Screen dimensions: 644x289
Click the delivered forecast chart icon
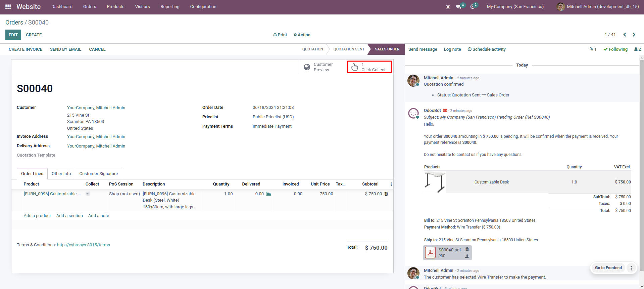pos(268,194)
